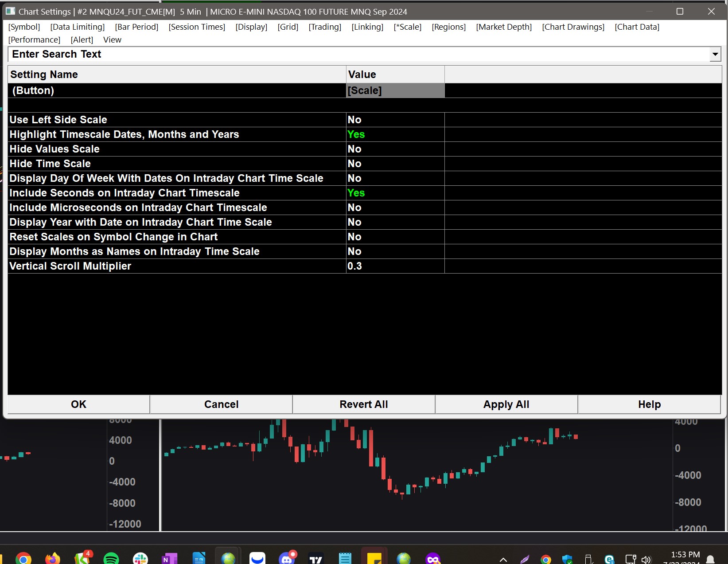Confirm settings with the OK button
The image size is (728, 564).
(x=79, y=404)
